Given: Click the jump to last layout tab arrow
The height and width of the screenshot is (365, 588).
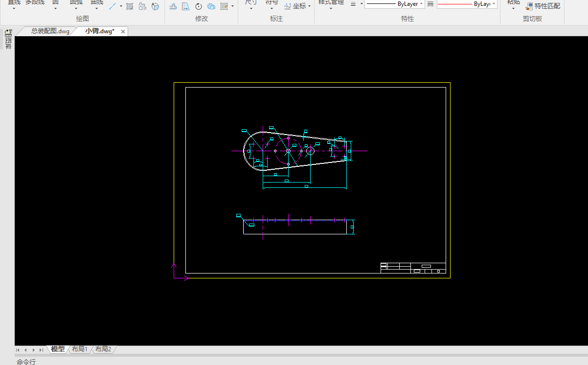Looking at the screenshot, I should pyautogui.click(x=41, y=350).
